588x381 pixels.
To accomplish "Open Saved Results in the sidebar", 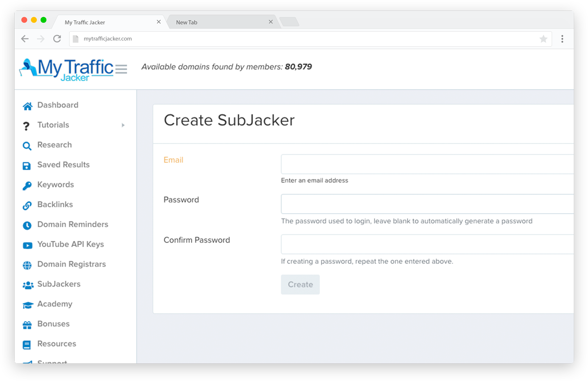I will click(64, 165).
